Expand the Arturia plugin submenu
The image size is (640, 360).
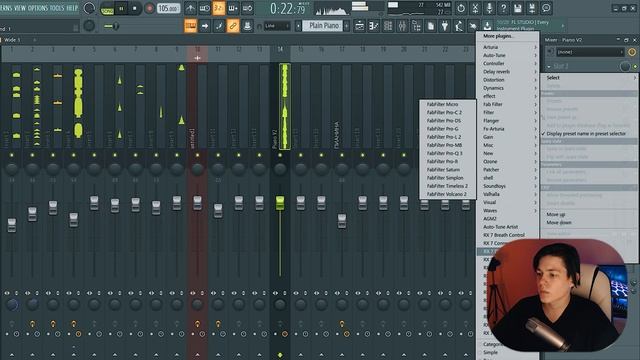[509, 47]
